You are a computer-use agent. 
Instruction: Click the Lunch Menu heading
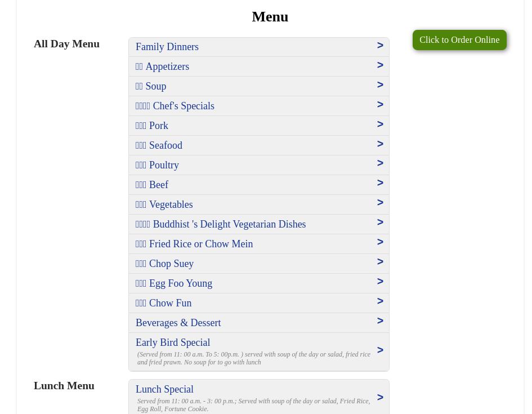coord(64,386)
